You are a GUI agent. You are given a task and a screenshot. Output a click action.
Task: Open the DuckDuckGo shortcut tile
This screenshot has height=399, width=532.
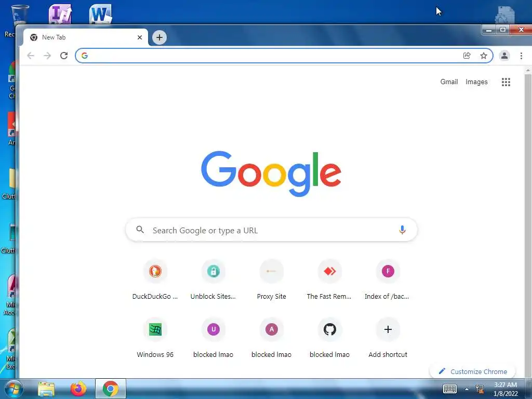pos(155,279)
